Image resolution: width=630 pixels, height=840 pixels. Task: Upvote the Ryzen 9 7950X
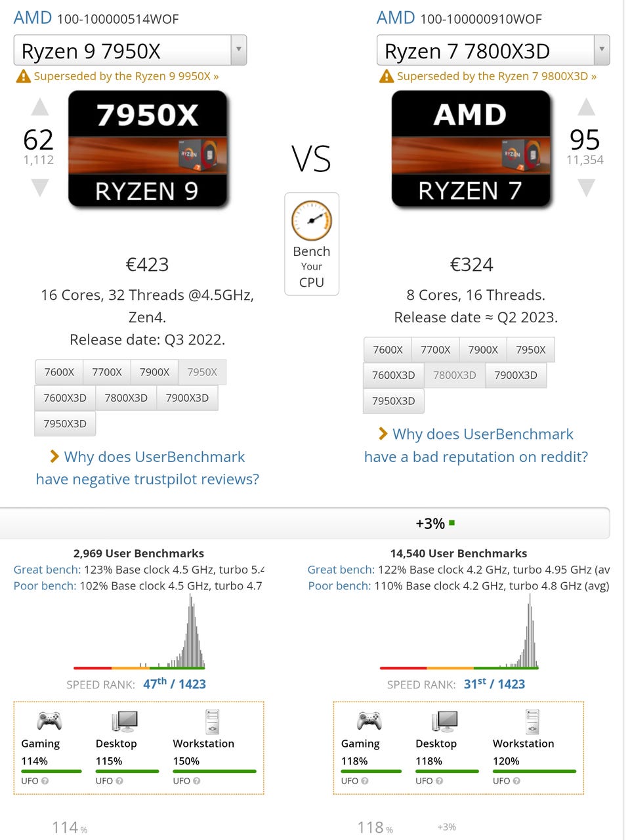click(40, 107)
